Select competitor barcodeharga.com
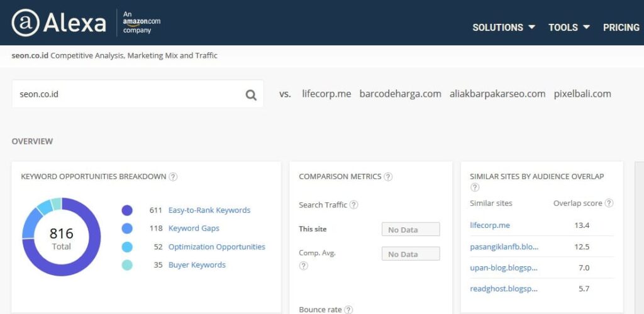The height and width of the screenshot is (314, 644). [401, 94]
